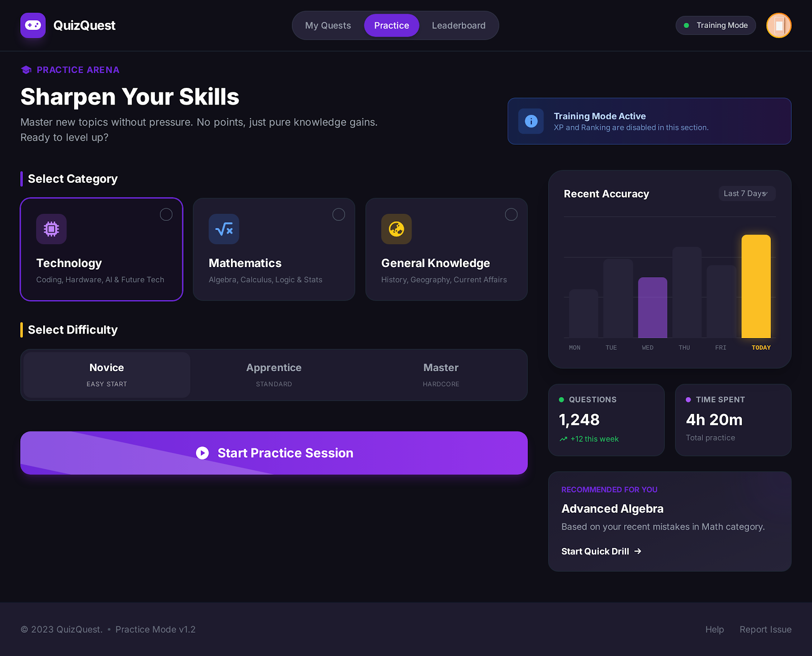Click the Technology chip icon
The width and height of the screenshot is (812, 656).
tap(51, 229)
